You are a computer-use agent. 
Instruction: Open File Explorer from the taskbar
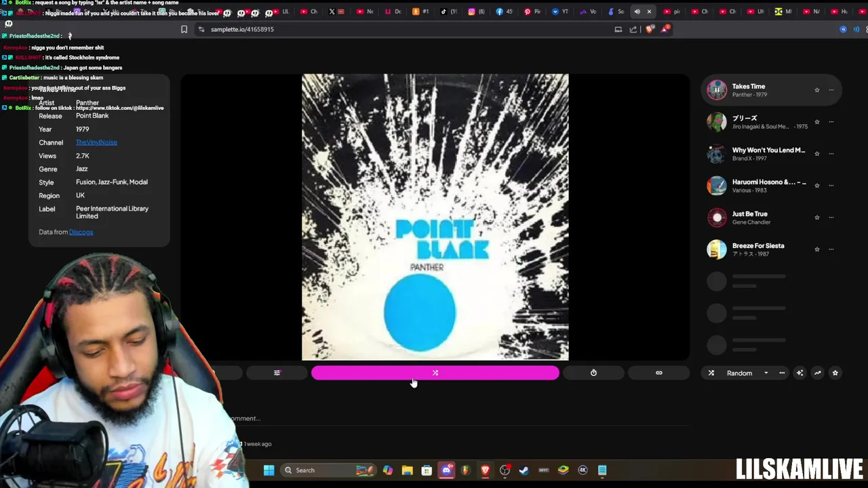click(407, 470)
